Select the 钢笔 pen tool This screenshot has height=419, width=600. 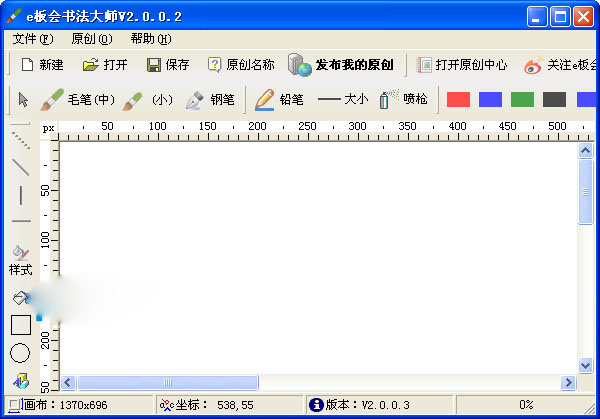point(210,99)
